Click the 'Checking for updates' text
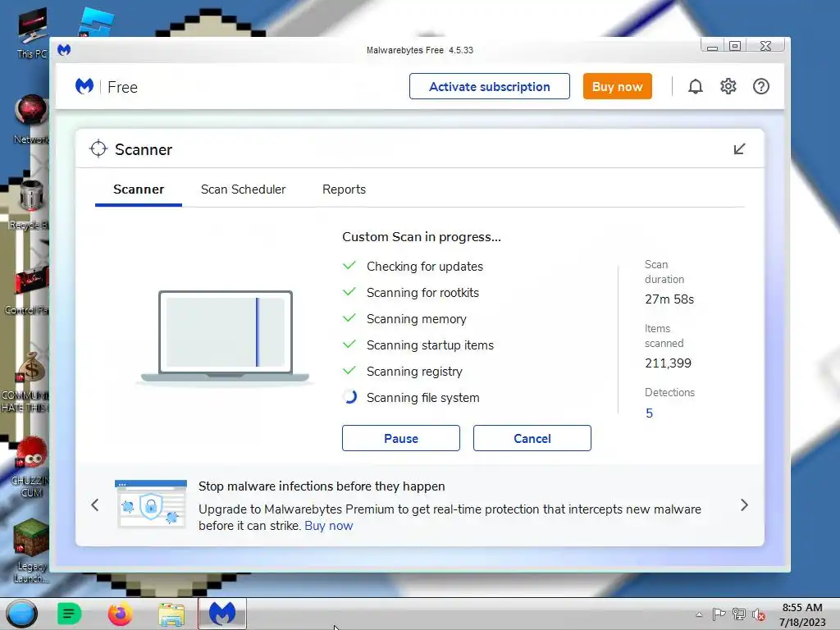This screenshot has width=840, height=630. pos(425,267)
